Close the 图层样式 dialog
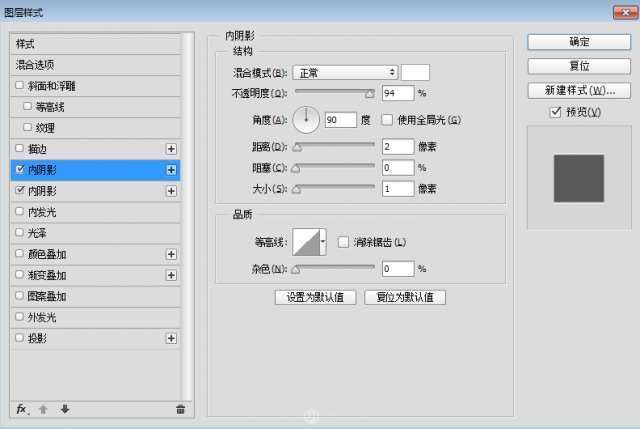Viewport: 640px width, 429px height. tap(625, 13)
